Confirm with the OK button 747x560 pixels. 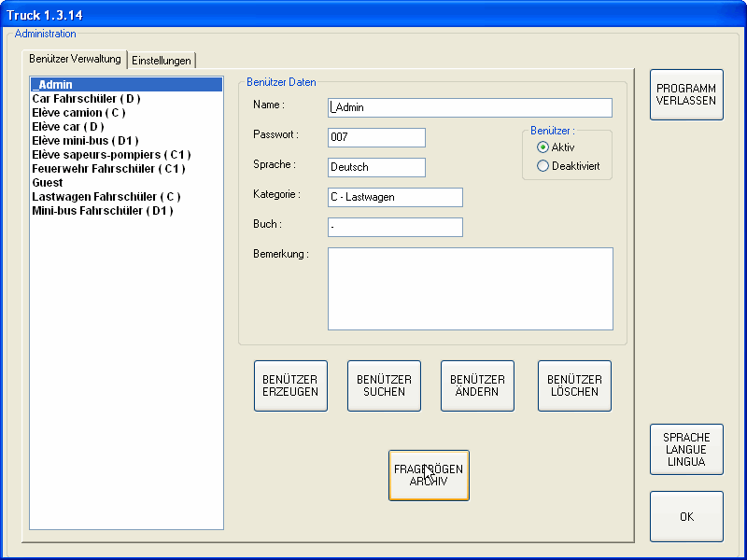coord(686,516)
